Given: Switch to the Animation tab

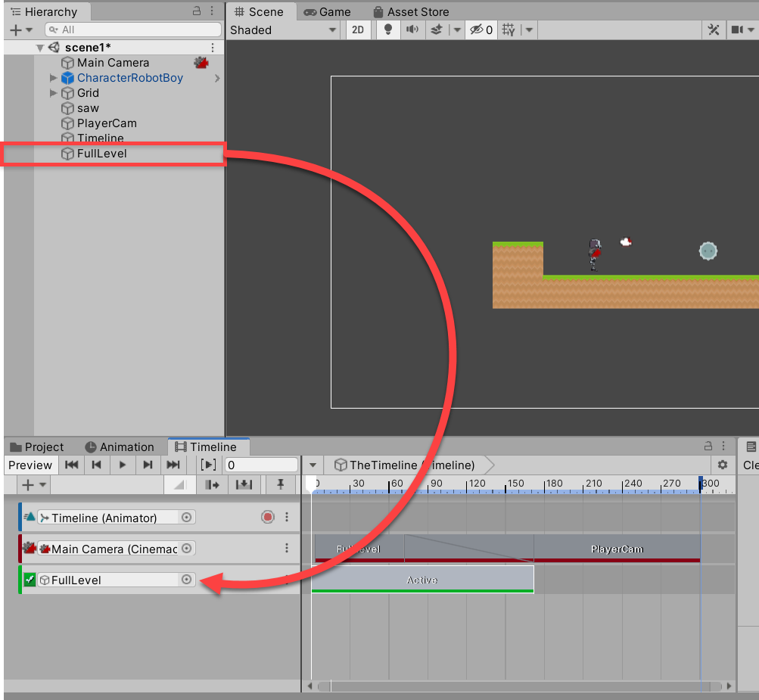Looking at the screenshot, I should tap(120, 446).
